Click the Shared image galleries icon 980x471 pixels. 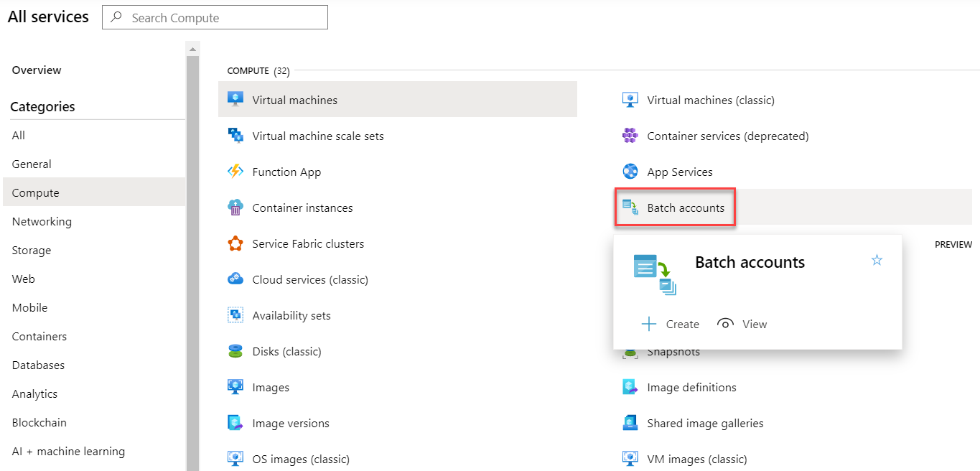[630, 423]
